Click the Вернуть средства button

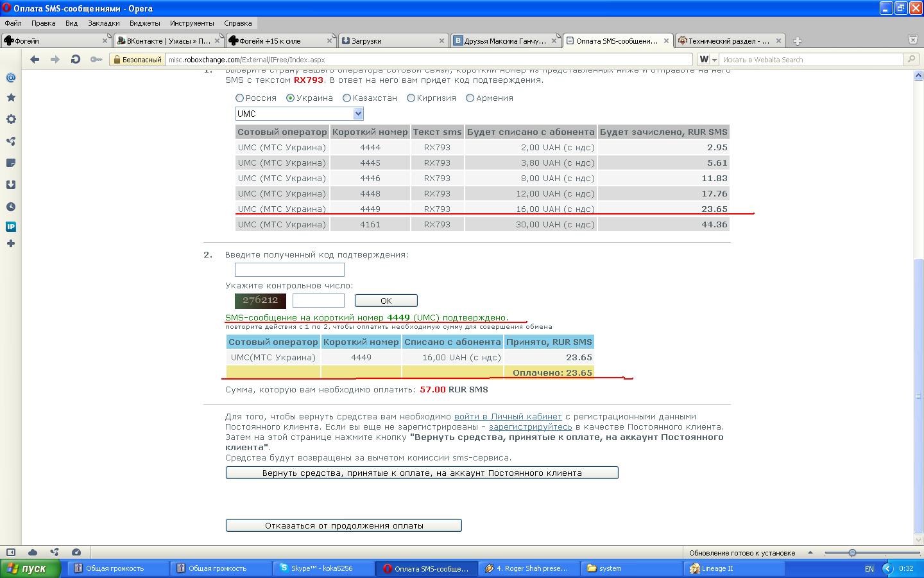pos(422,473)
